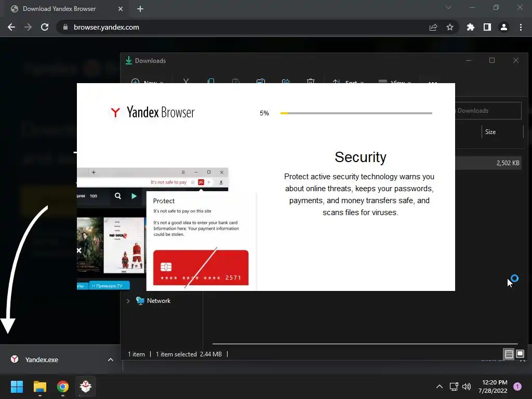Expand Yandex.exe download options chevron

click(110, 360)
